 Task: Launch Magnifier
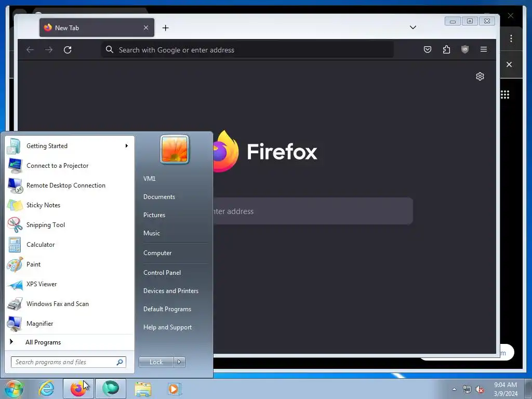click(x=70, y=323)
